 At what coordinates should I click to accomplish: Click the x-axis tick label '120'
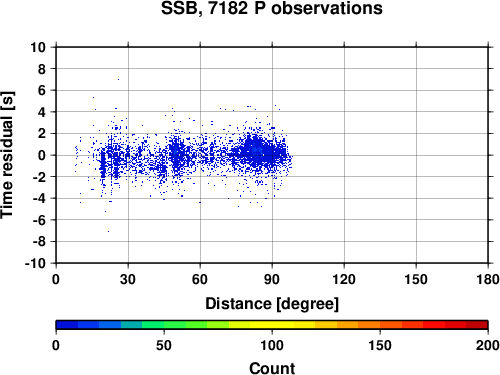coord(344,279)
